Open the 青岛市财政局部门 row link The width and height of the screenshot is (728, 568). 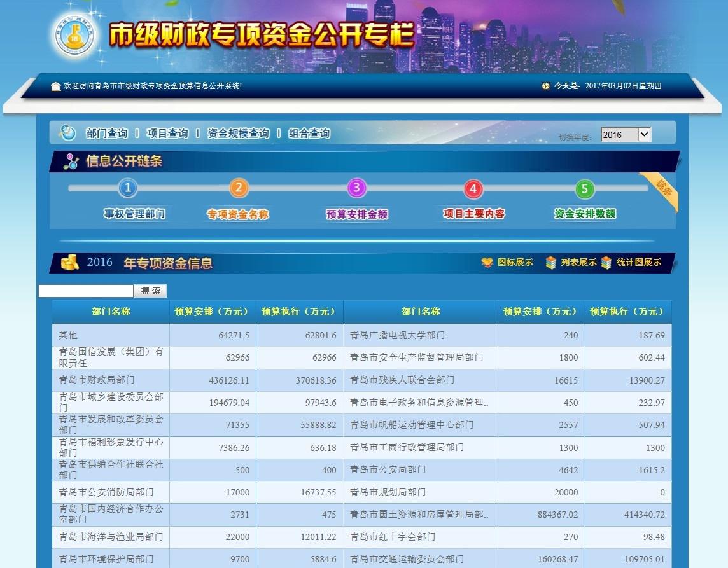[97, 380]
